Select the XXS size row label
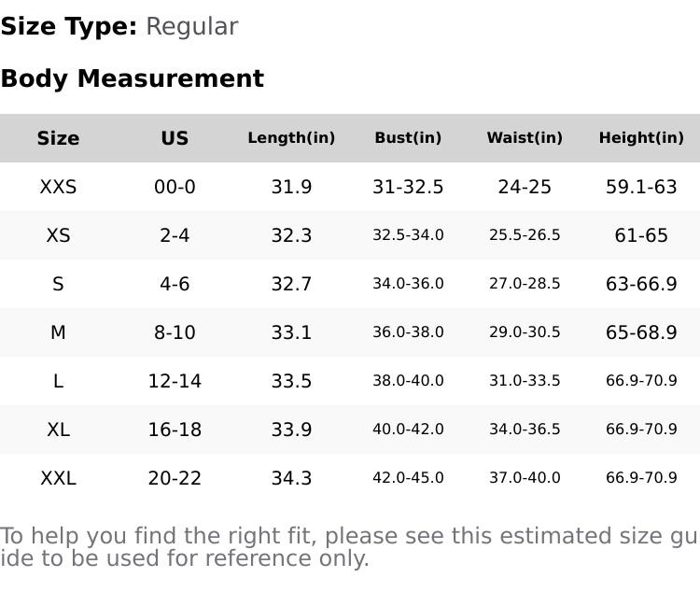The image size is (700, 592). [x=58, y=187]
